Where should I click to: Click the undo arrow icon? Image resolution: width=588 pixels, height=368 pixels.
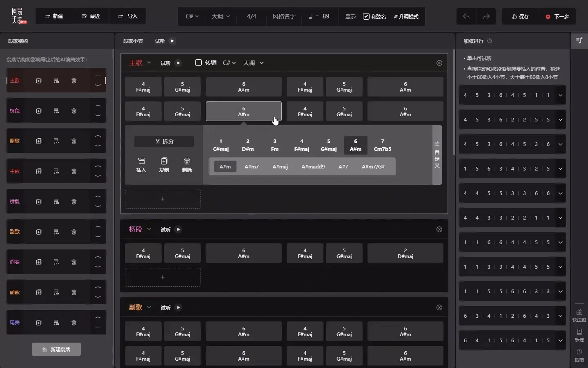tap(466, 16)
